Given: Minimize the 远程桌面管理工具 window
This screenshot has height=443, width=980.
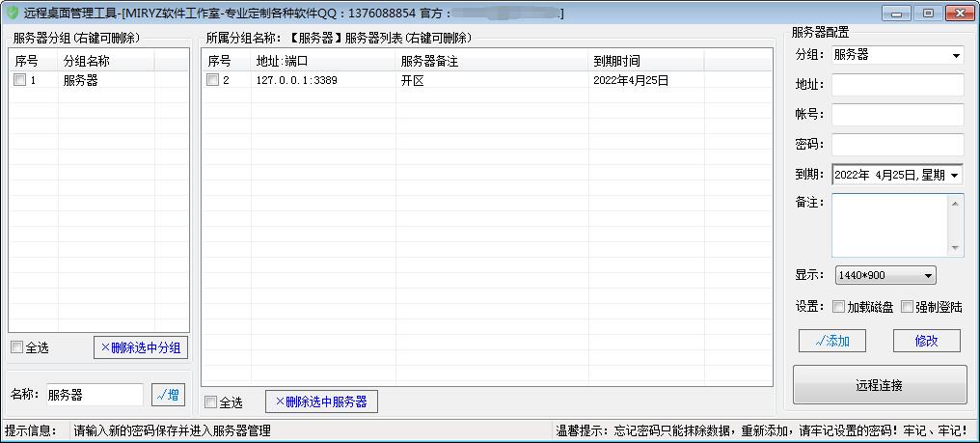Looking at the screenshot, I should pos(896,14).
